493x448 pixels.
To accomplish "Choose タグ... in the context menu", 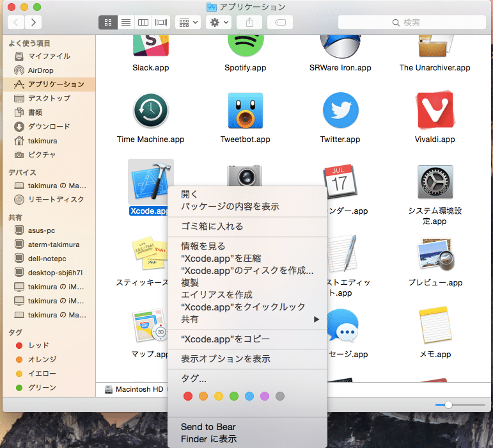I will (x=247, y=378).
